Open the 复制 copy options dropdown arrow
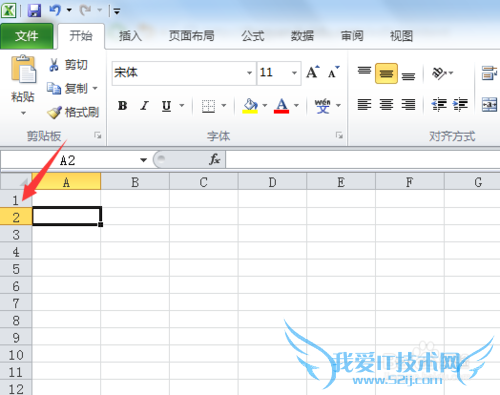The width and height of the screenshot is (500, 395). [95, 88]
